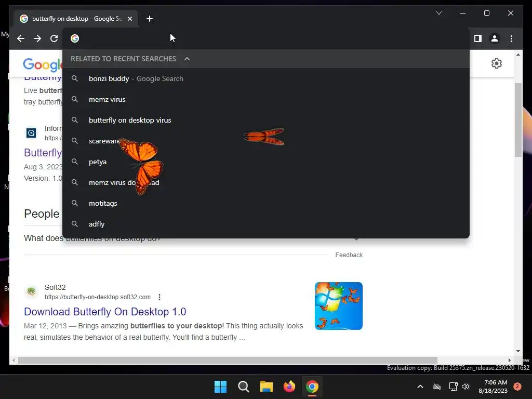This screenshot has width=532, height=399.
Task: Choose the 'petya' suggestion
Action: 266,162
